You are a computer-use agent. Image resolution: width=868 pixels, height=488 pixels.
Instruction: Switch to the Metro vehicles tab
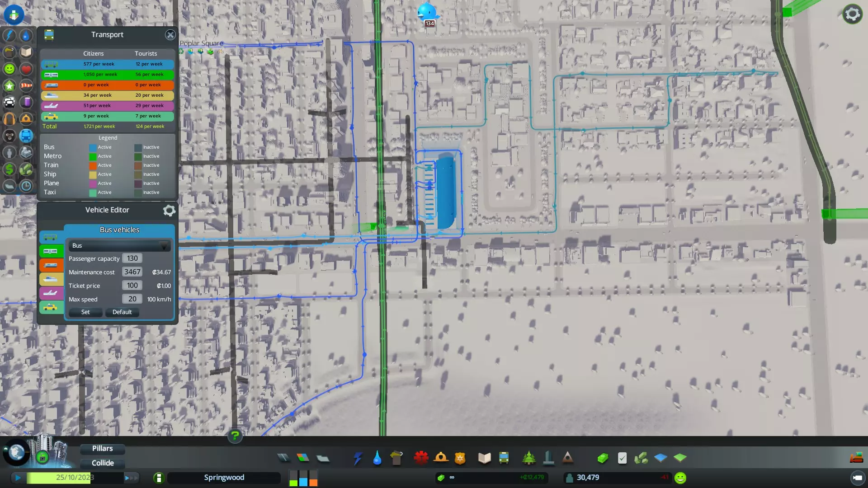[51, 251]
